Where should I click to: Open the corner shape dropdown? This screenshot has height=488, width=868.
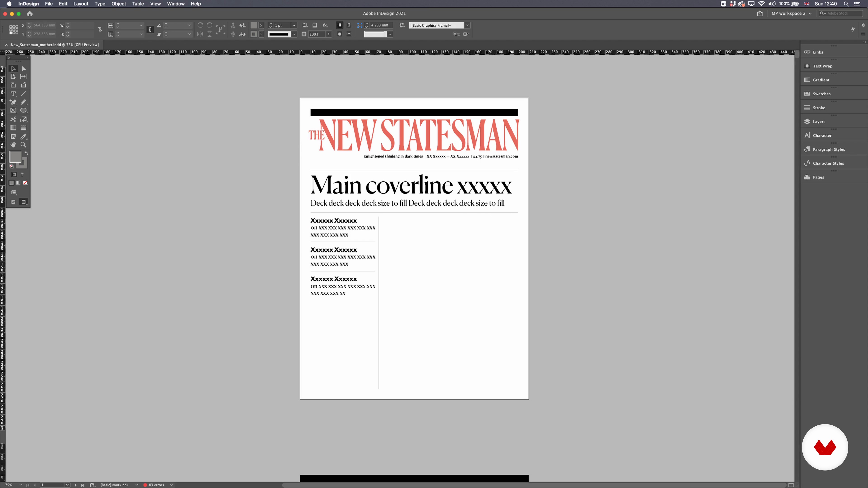(390, 34)
